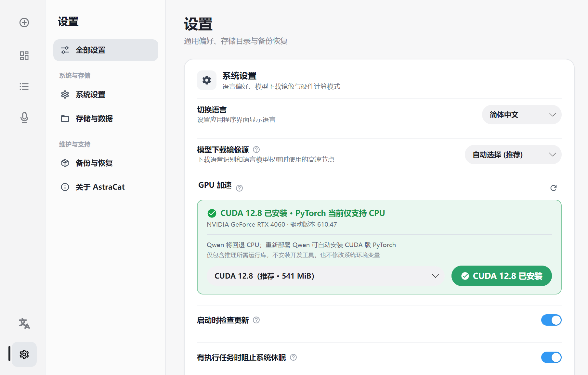588x375 pixels.
Task: Click help icon next to GPU 加速
Action: point(239,188)
